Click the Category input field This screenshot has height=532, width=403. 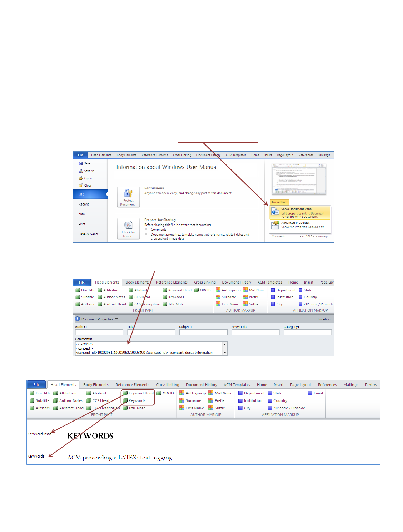(308, 332)
